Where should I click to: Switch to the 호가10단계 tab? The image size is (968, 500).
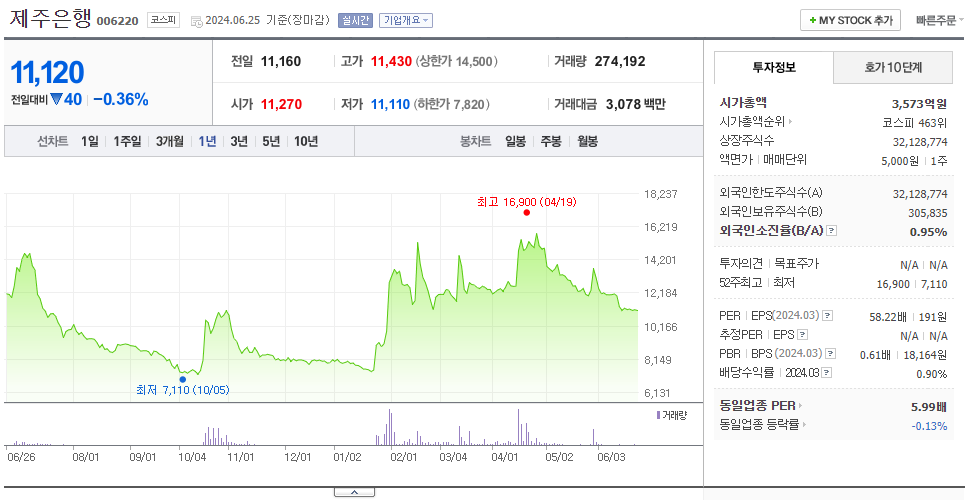point(893,68)
